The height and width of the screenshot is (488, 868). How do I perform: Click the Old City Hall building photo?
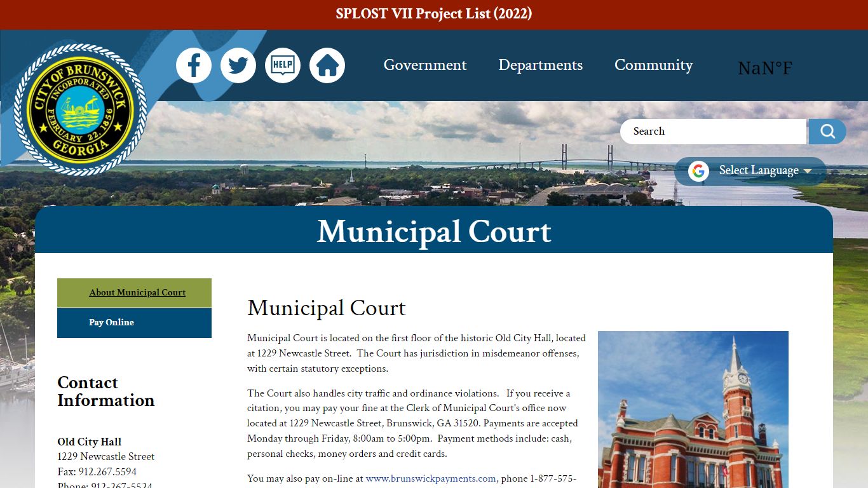(x=693, y=409)
